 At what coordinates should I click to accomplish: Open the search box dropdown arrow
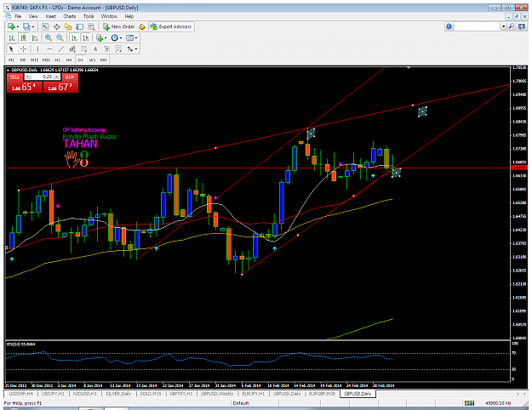click(504, 26)
